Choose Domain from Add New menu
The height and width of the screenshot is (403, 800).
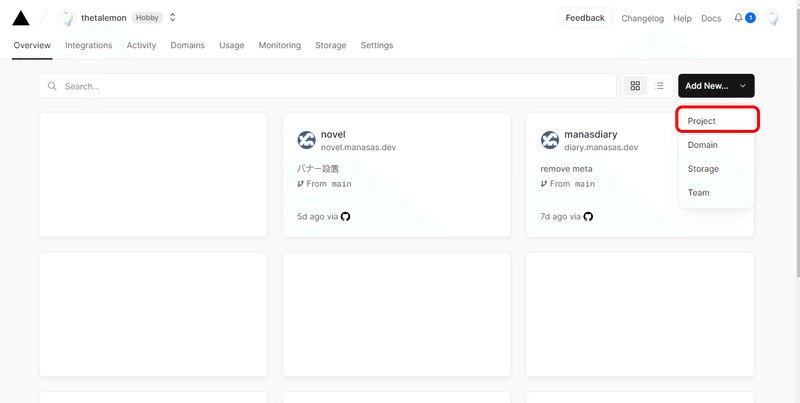point(717,145)
